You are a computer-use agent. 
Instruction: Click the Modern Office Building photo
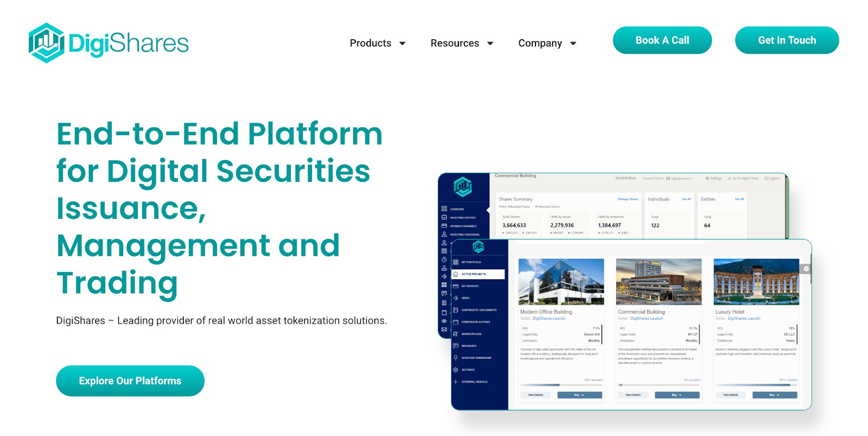pos(561,282)
